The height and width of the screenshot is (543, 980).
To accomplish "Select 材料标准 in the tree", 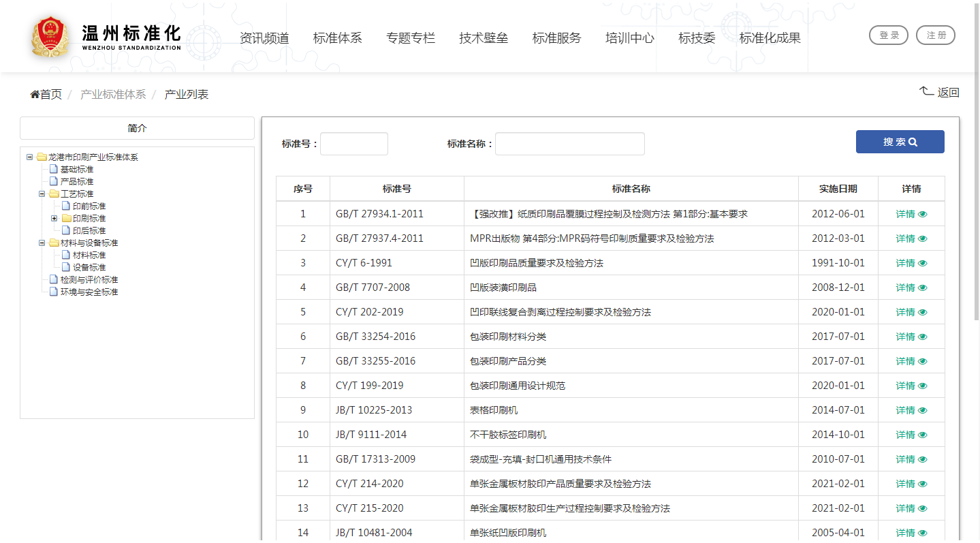I will tap(89, 255).
